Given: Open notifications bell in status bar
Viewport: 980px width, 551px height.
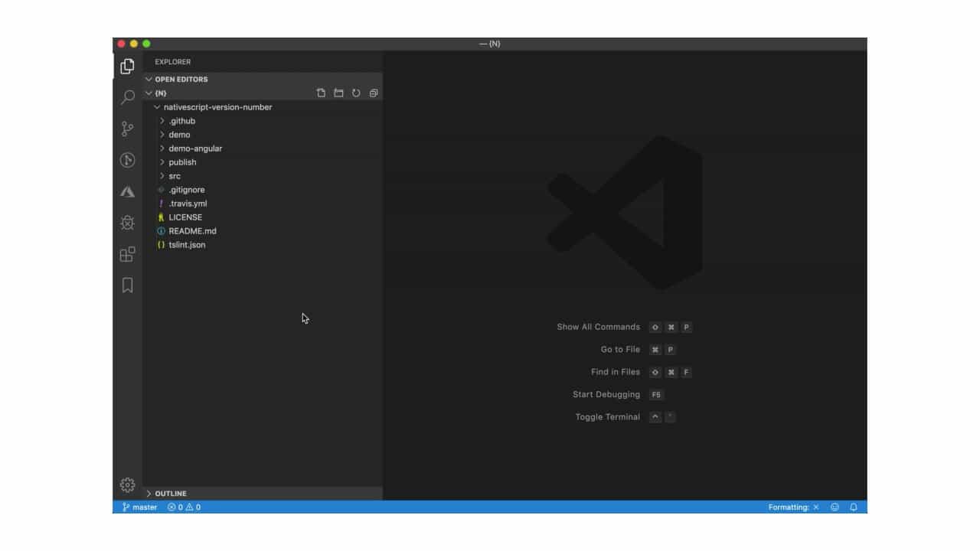Looking at the screenshot, I should (x=854, y=507).
